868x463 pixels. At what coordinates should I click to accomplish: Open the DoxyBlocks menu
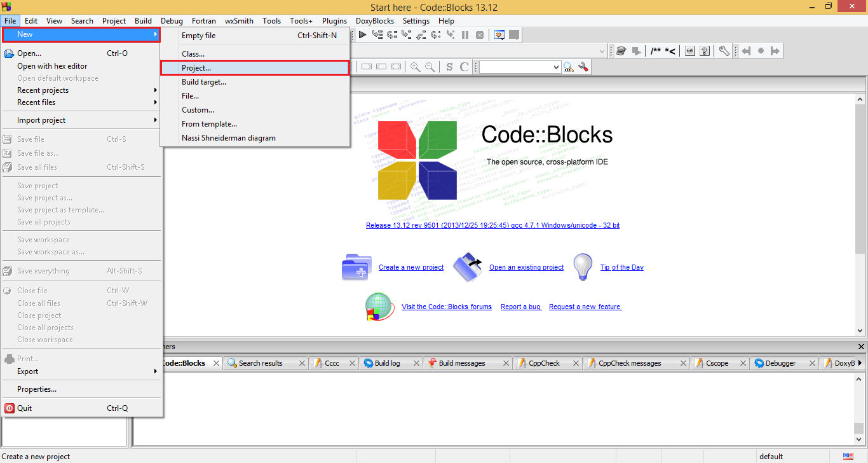[x=375, y=21]
